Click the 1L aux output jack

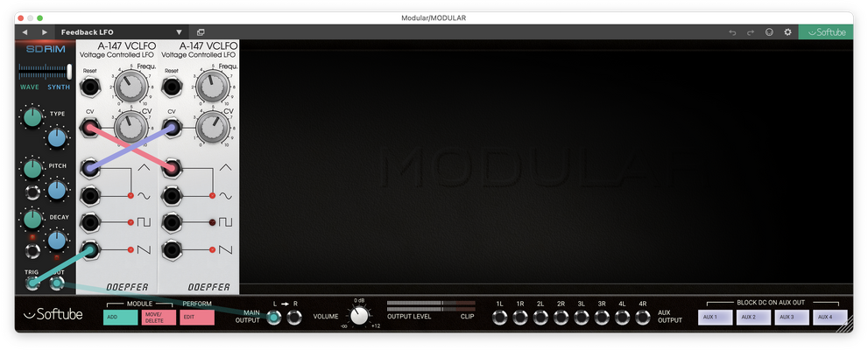500,318
